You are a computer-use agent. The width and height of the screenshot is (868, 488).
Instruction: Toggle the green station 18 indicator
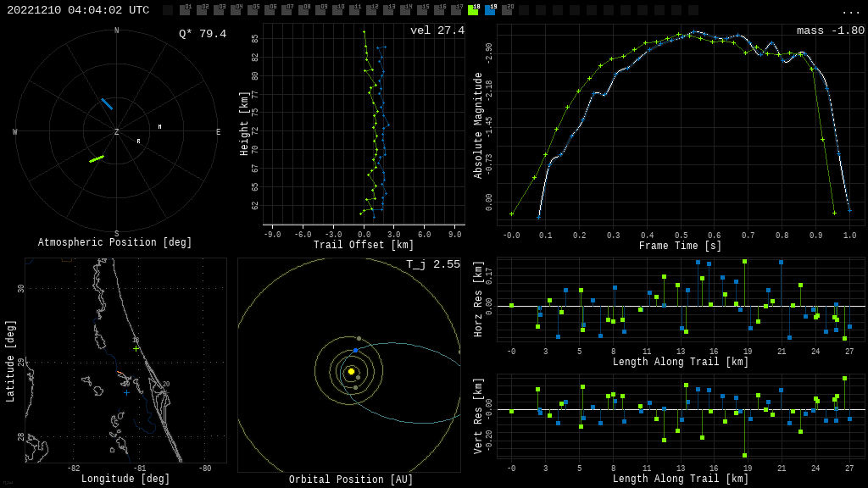point(473,10)
